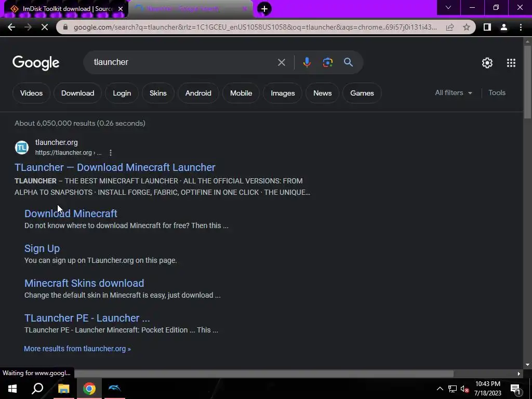Switch to News results

pos(322,93)
